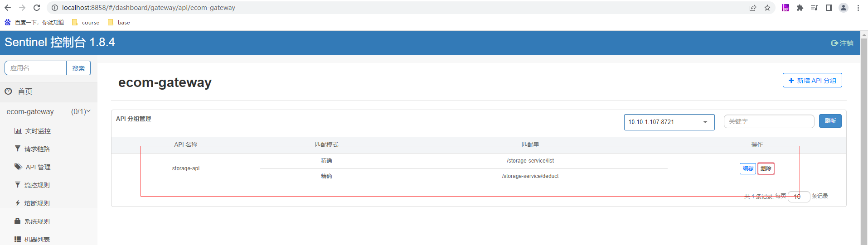
Task: Share this page icon
Action: tap(753, 8)
